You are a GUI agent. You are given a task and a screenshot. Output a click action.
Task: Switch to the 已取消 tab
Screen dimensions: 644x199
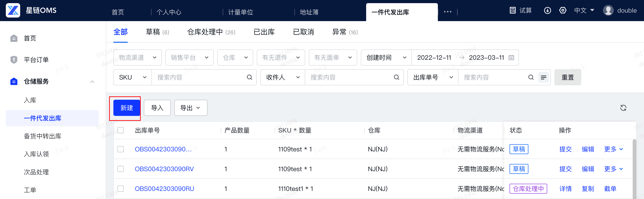tap(303, 32)
